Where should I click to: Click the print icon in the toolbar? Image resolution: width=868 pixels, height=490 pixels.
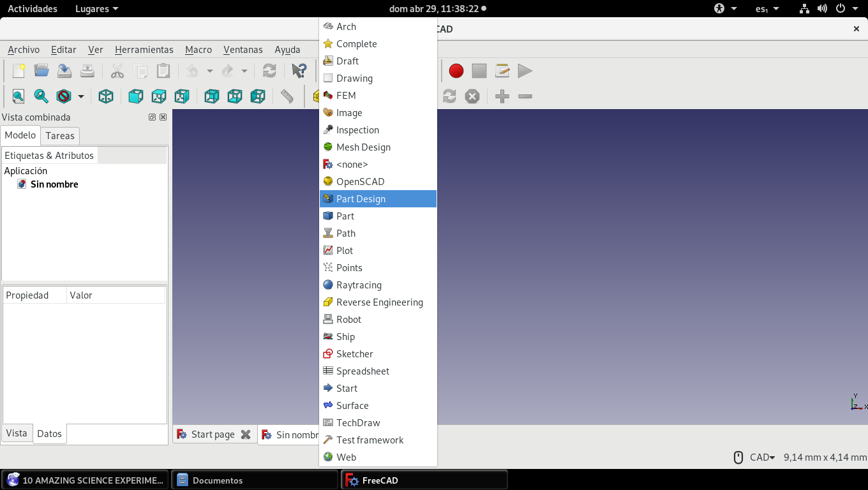[87, 71]
